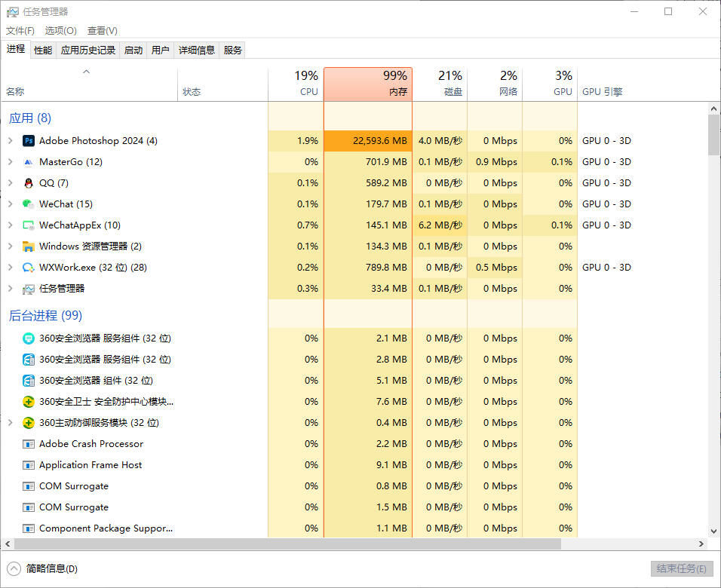
Task: Expand the Adobe Photoshop 2024 process group
Action: click(x=10, y=141)
